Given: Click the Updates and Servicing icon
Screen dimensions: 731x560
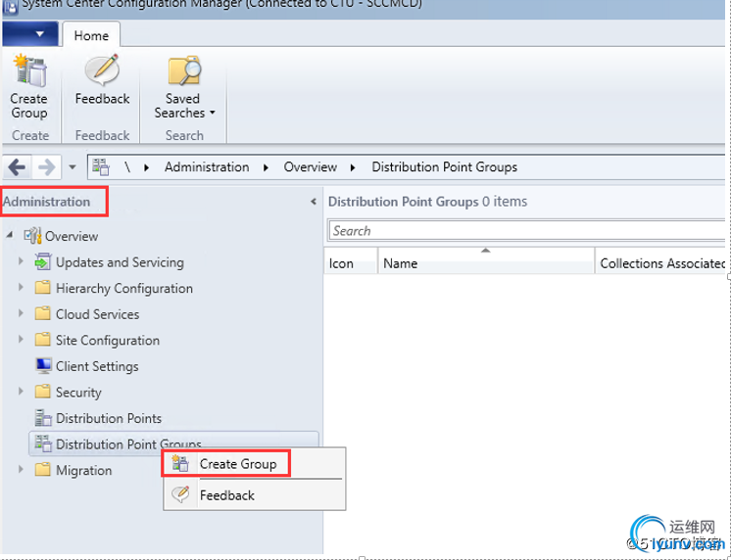Looking at the screenshot, I should 43,261.
